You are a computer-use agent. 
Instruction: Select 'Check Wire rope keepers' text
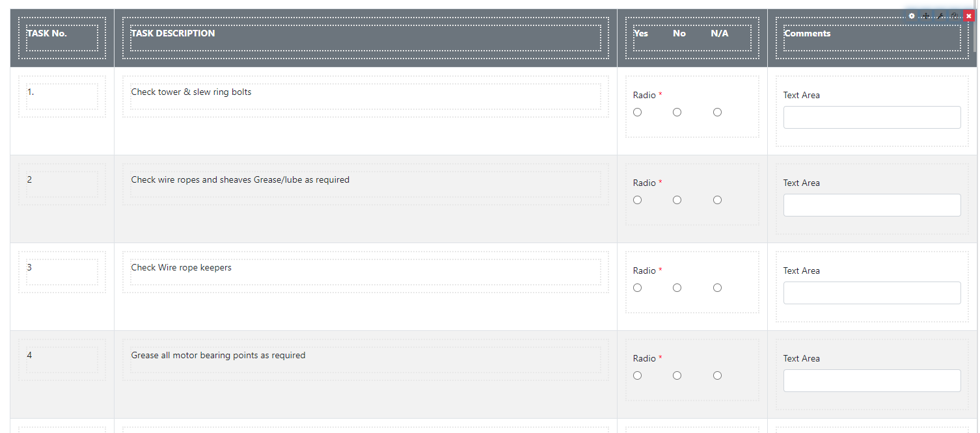pyautogui.click(x=182, y=267)
